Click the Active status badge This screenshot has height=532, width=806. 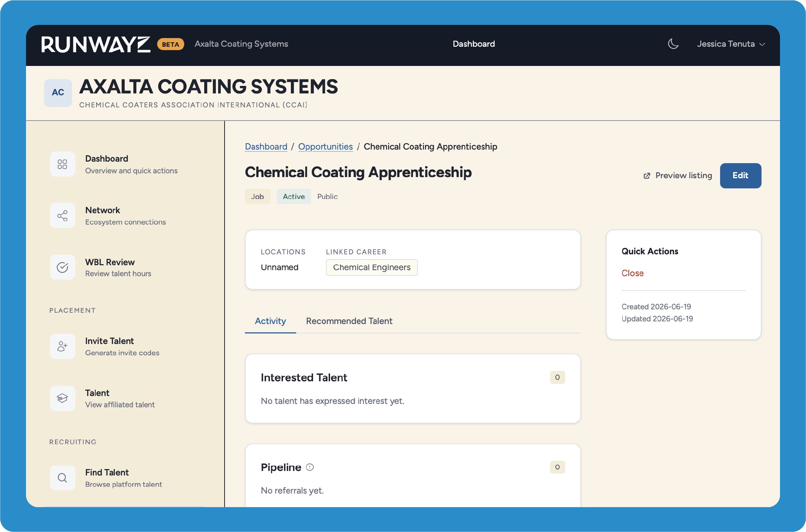click(294, 197)
